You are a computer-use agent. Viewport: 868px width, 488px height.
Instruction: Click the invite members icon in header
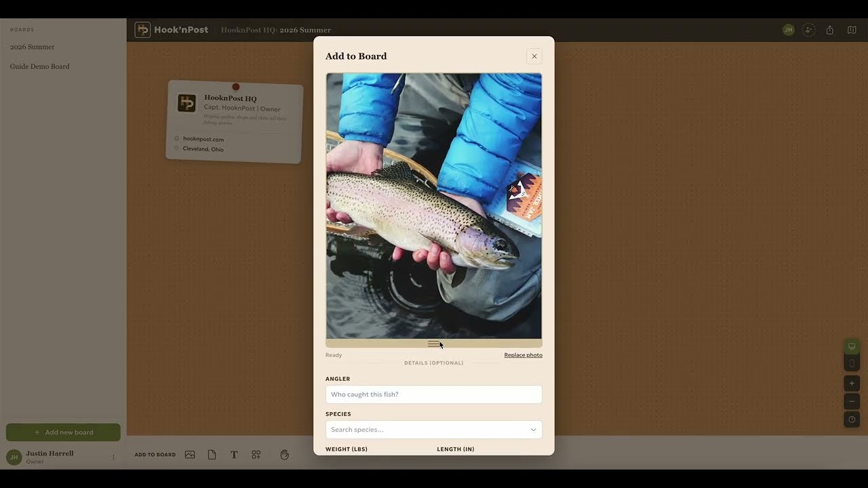pyautogui.click(x=808, y=30)
